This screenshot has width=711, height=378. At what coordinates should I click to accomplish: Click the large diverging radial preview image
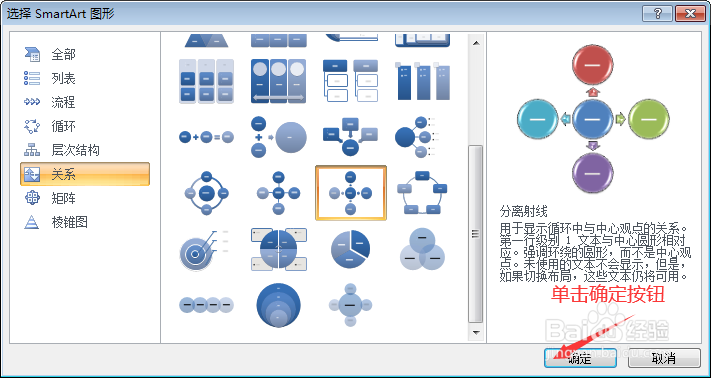[x=593, y=120]
